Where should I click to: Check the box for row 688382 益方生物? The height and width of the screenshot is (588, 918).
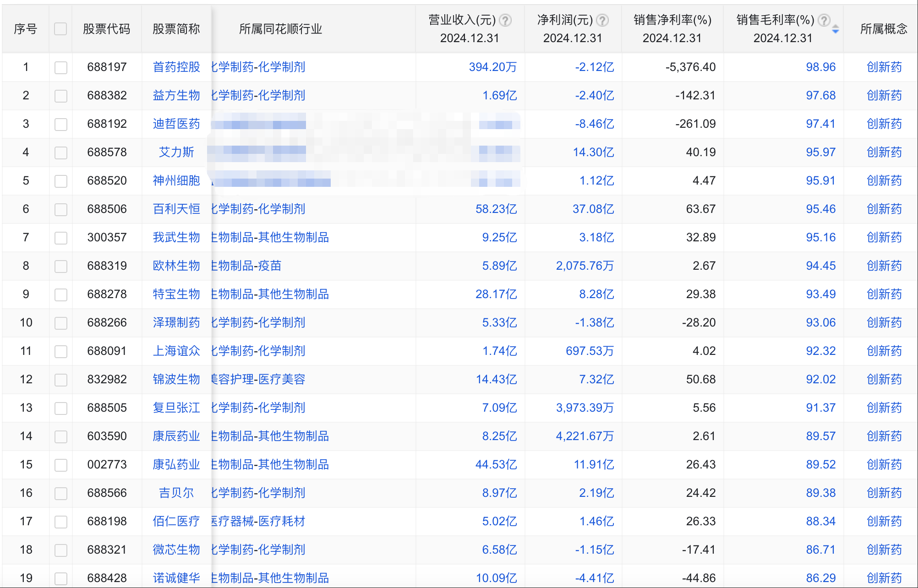click(60, 96)
